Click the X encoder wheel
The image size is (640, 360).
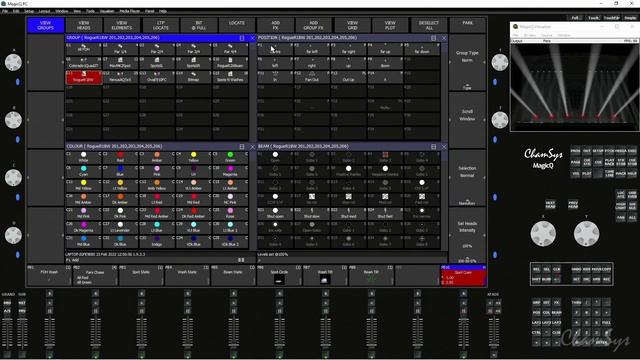coord(543,233)
